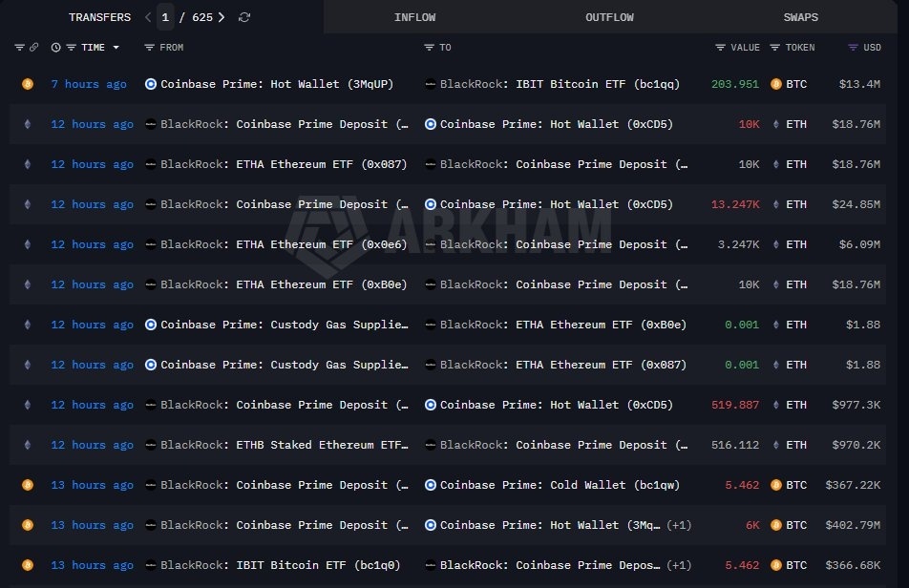Open the TOKEN column filter
The image size is (909, 588).
pos(774,48)
